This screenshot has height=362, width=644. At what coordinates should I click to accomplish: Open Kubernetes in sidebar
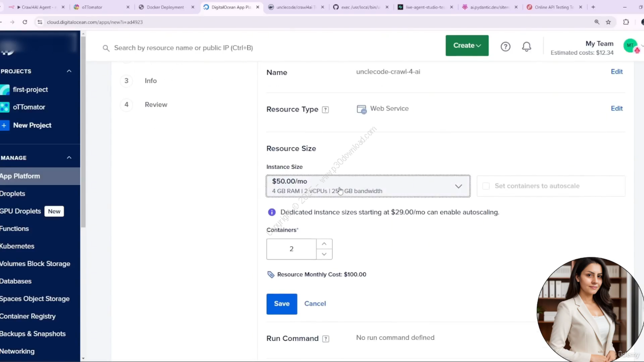(x=17, y=246)
